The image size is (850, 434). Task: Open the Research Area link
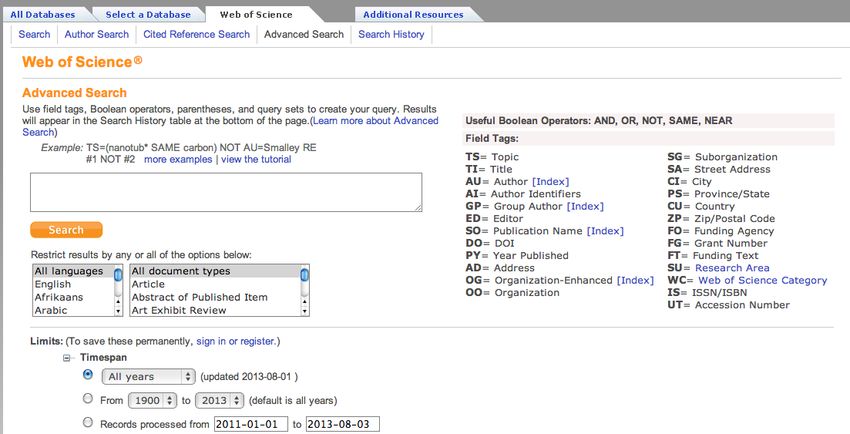[732, 268]
